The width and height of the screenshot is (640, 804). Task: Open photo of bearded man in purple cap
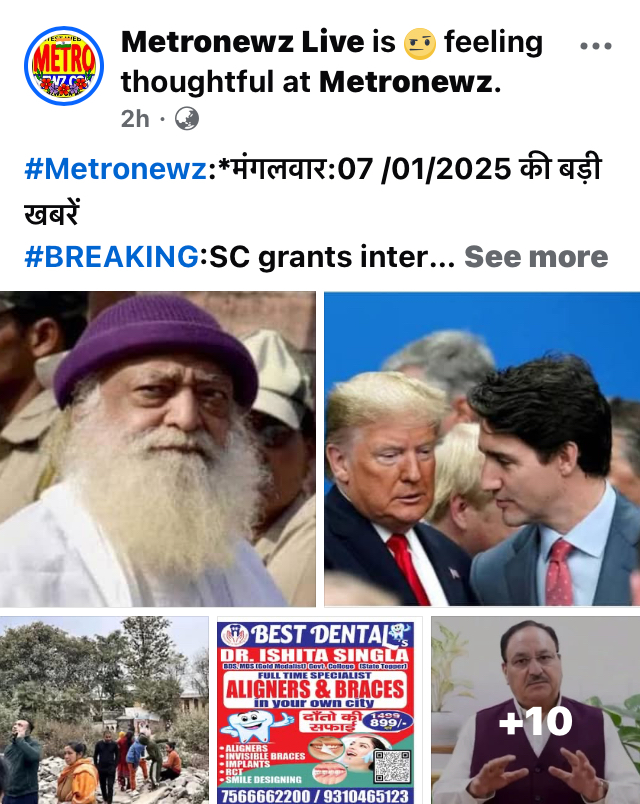[x=158, y=449]
